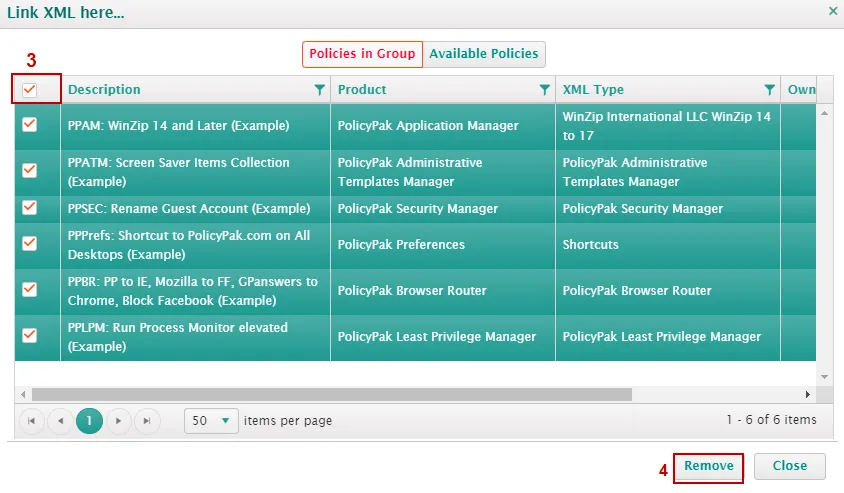Uncheck the PPSEC Rename Guest Account checkbox
The height and width of the screenshot is (493, 844).
click(x=30, y=208)
